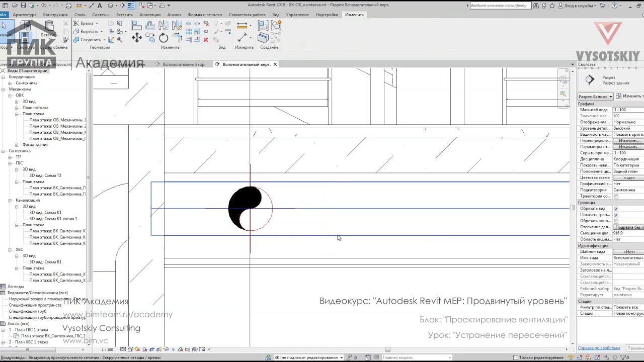
Task: Toggle the 'Обрезать вид' checkbox
Action: [x=616, y=209]
